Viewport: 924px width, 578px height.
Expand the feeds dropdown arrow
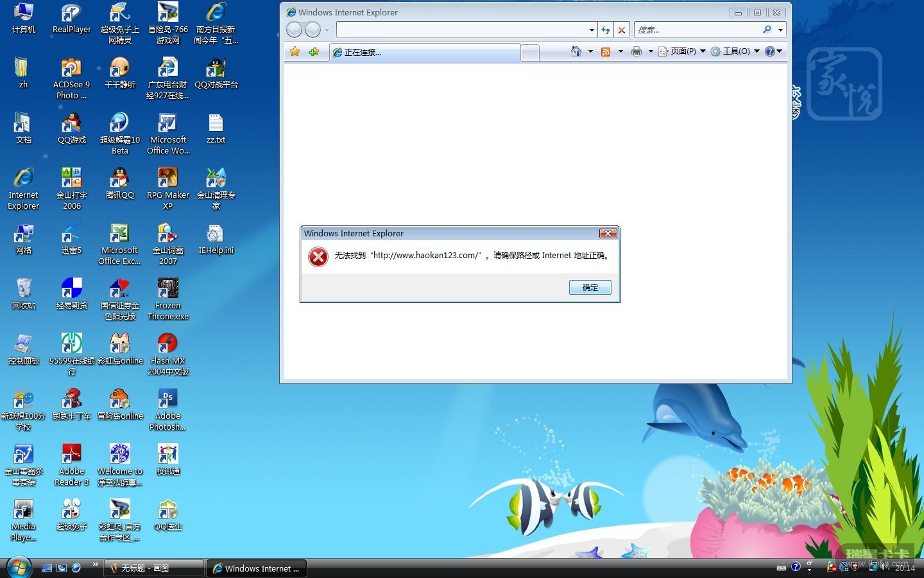620,51
